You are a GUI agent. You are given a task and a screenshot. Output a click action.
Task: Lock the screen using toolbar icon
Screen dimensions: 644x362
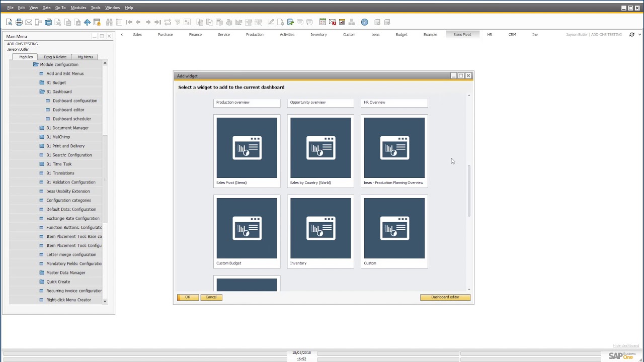click(x=97, y=22)
